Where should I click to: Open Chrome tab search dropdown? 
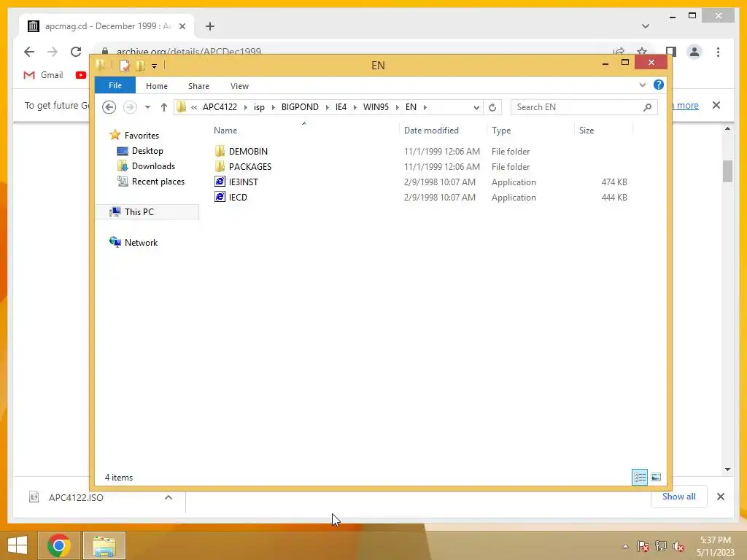coord(646,26)
